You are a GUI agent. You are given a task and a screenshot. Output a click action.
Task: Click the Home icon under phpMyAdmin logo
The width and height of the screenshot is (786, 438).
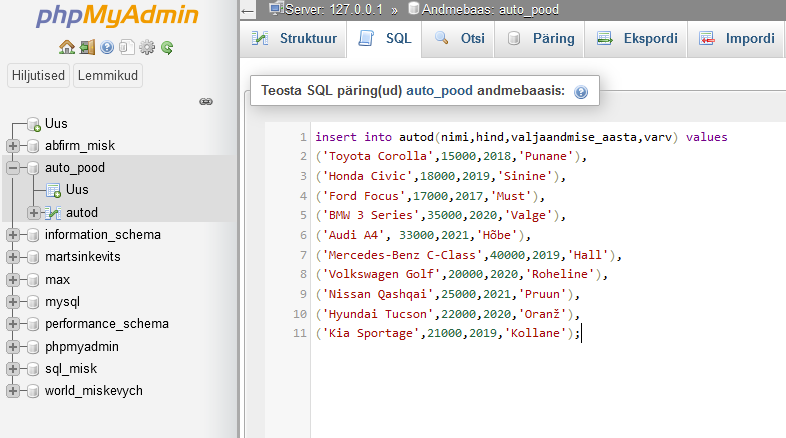coord(66,47)
